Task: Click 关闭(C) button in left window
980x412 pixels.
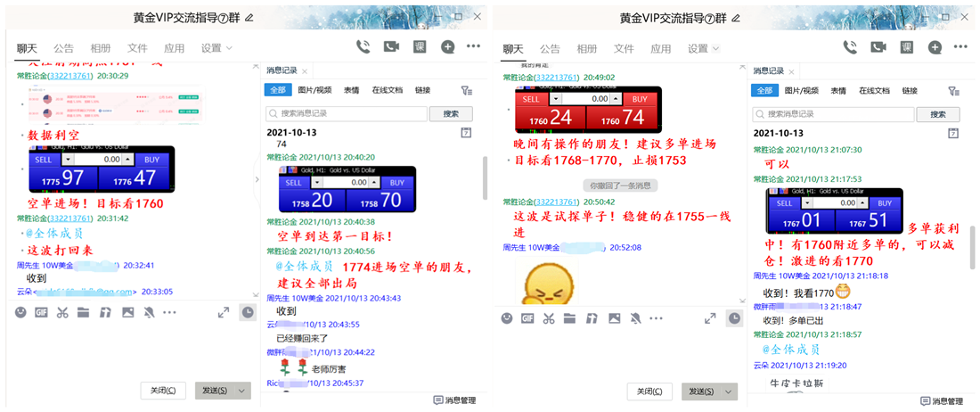Action: (163, 391)
